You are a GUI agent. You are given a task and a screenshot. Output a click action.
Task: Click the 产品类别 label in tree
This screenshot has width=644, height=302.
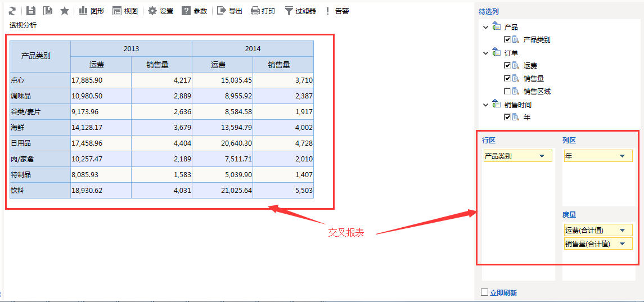point(537,40)
